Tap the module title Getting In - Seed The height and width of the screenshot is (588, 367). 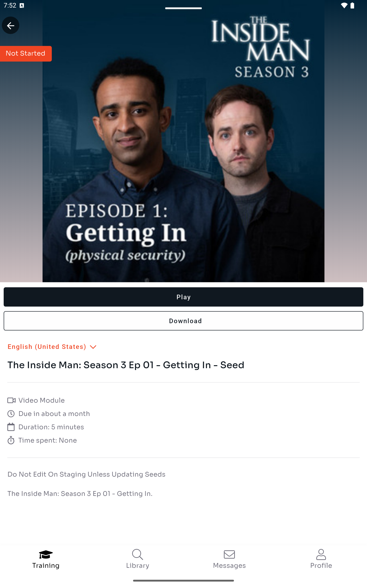(x=126, y=365)
